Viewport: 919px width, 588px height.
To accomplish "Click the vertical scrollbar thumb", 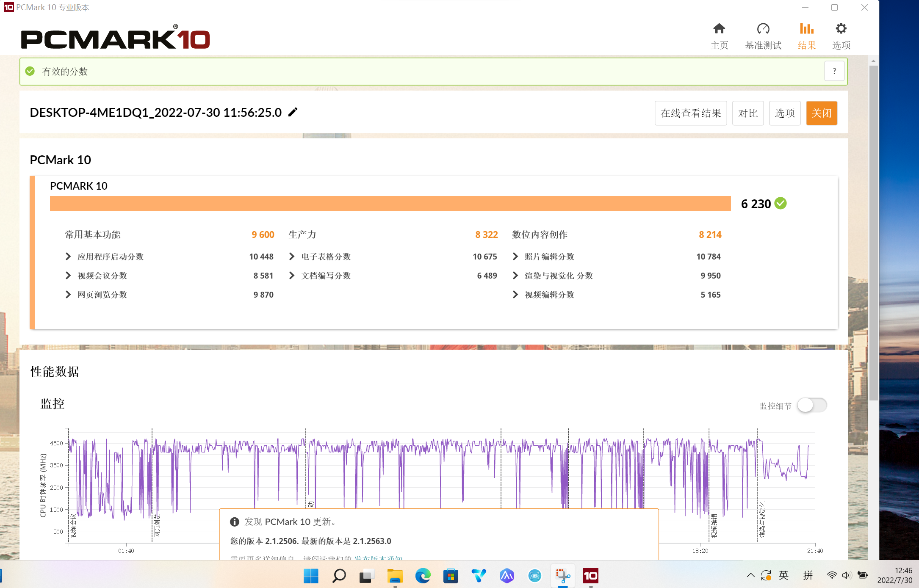I will click(873, 233).
